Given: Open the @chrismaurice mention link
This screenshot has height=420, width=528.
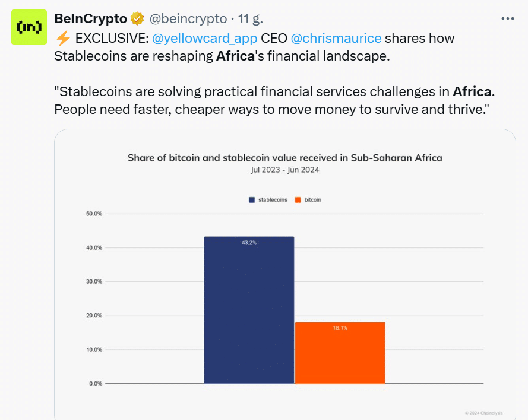Looking at the screenshot, I should (x=336, y=39).
